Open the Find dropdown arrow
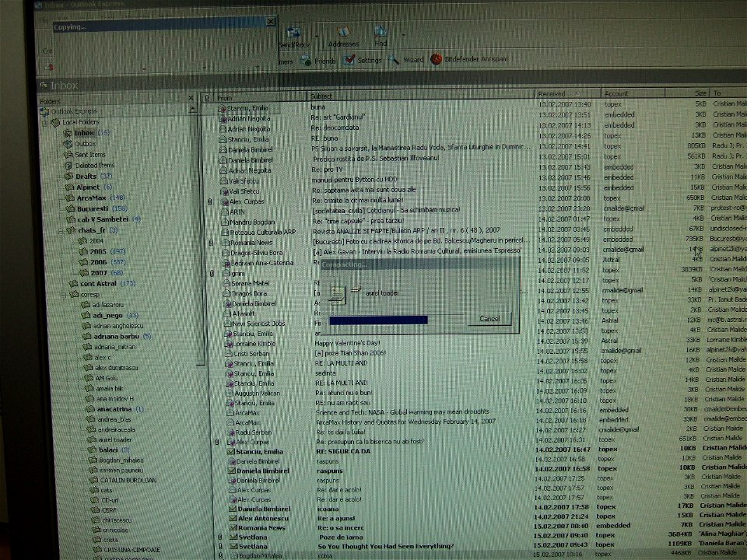Image resolution: width=747 pixels, height=560 pixels. 404,35
